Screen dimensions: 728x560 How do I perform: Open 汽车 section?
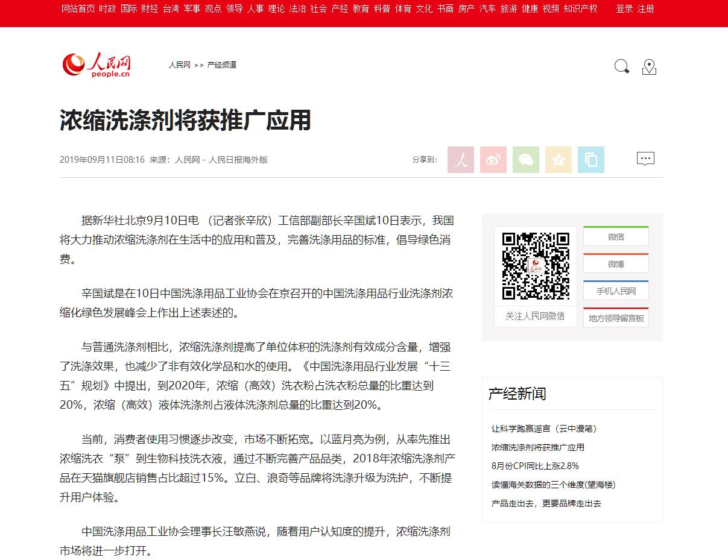coord(488,9)
